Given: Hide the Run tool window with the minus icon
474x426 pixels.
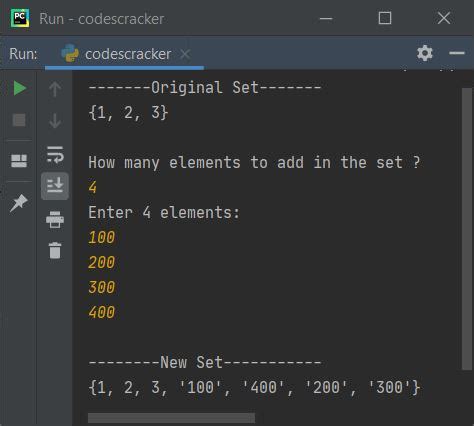Looking at the screenshot, I should 457,53.
